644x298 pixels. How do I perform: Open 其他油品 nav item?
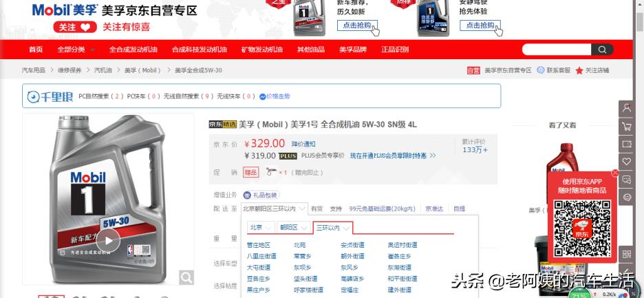click(x=311, y=50)
